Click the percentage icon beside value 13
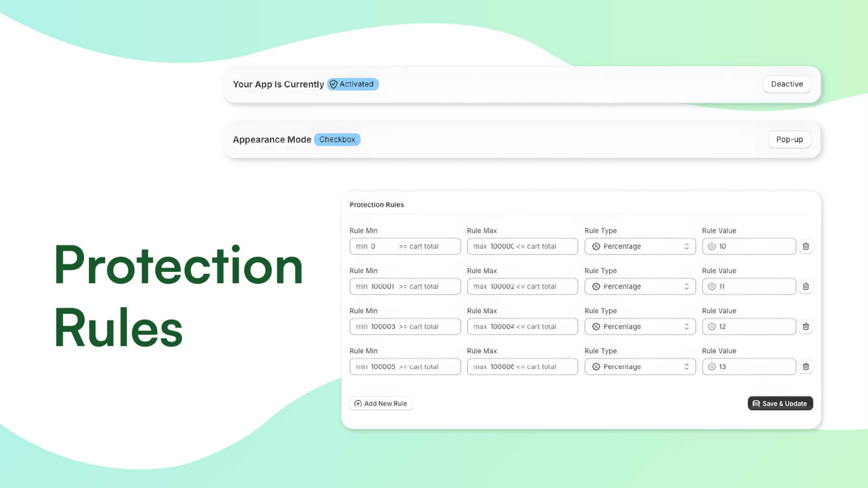Image resolution: width=868 pixels, height=488 pixels. (x=712, y=367)
